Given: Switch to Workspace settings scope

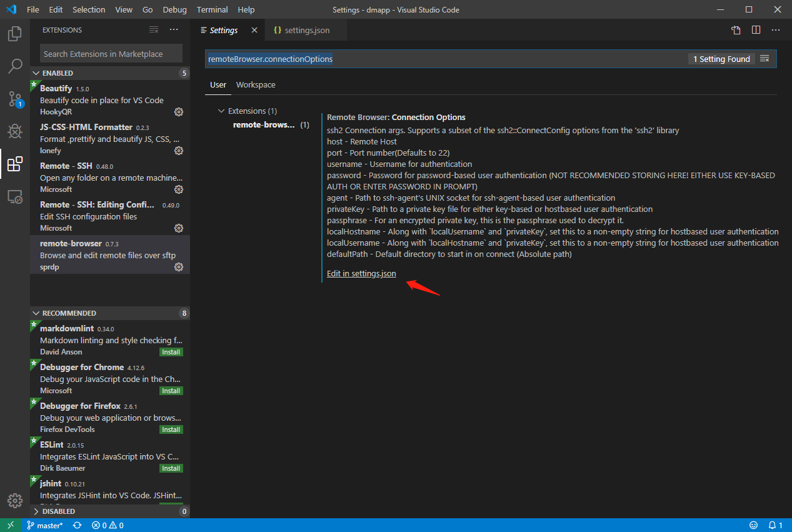Looking at the screenshot, I should click(256, 85).
